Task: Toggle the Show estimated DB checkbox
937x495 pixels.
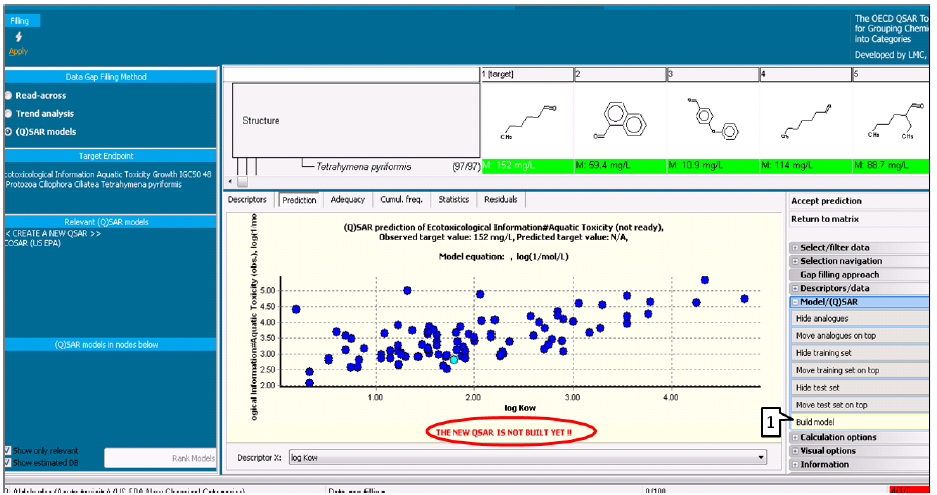Action: (x=8, y=462)
